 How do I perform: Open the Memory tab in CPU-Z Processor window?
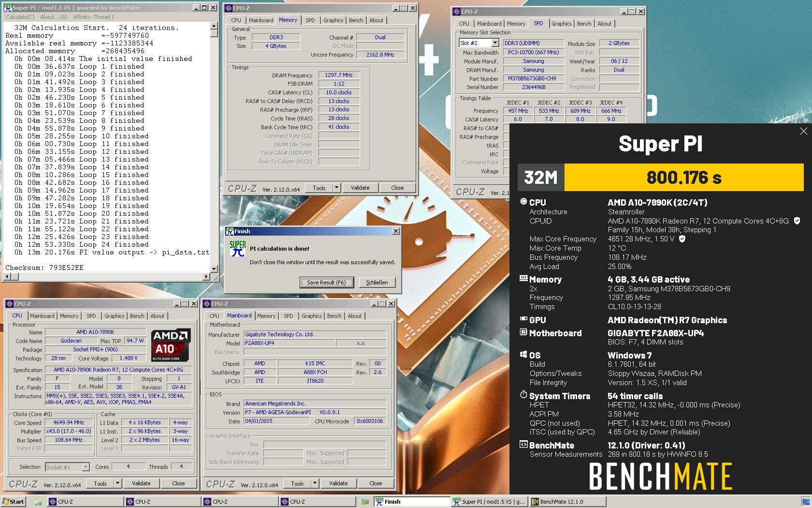[x=69, y=316]
